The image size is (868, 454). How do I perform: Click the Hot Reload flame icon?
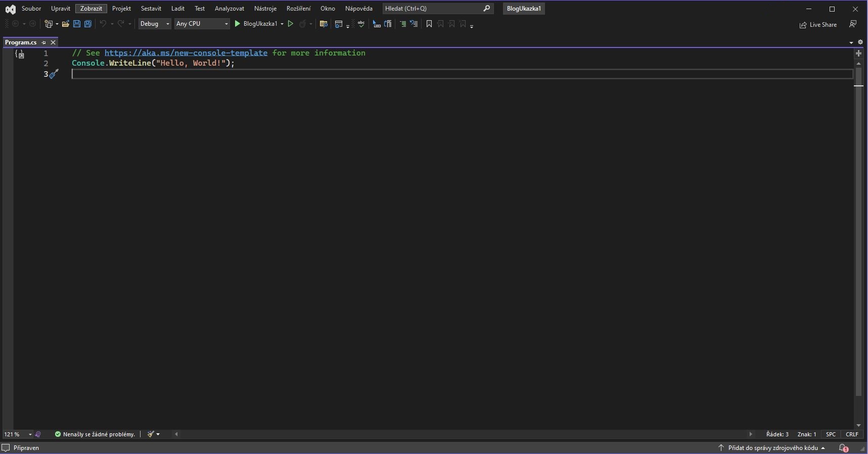[x=302, y=24]
